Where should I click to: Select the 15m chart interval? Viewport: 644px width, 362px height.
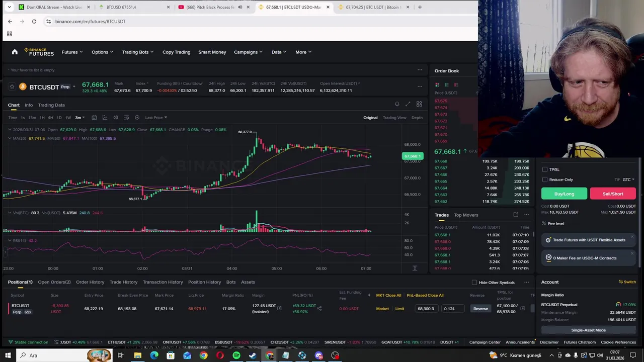[32, 118]
